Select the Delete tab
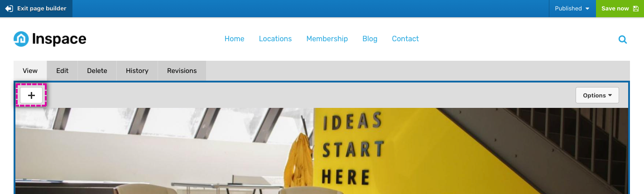This screenshot has height=194, width=644. pos(97,71)
